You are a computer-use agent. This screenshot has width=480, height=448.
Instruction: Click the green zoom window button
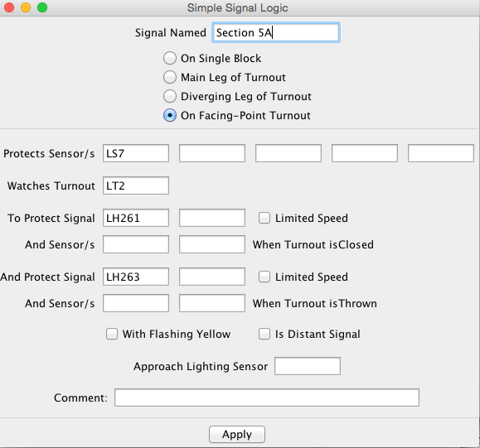click(42, 7)
